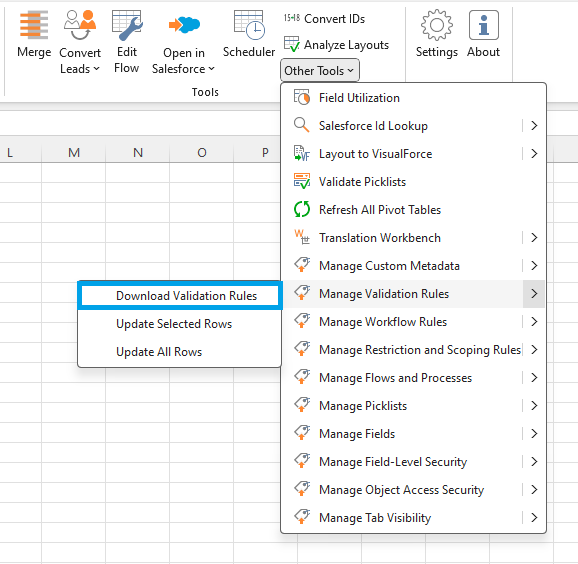Click the Manage Workflow Rules tag icon
The image size is (578, 564).
point(302,321)
